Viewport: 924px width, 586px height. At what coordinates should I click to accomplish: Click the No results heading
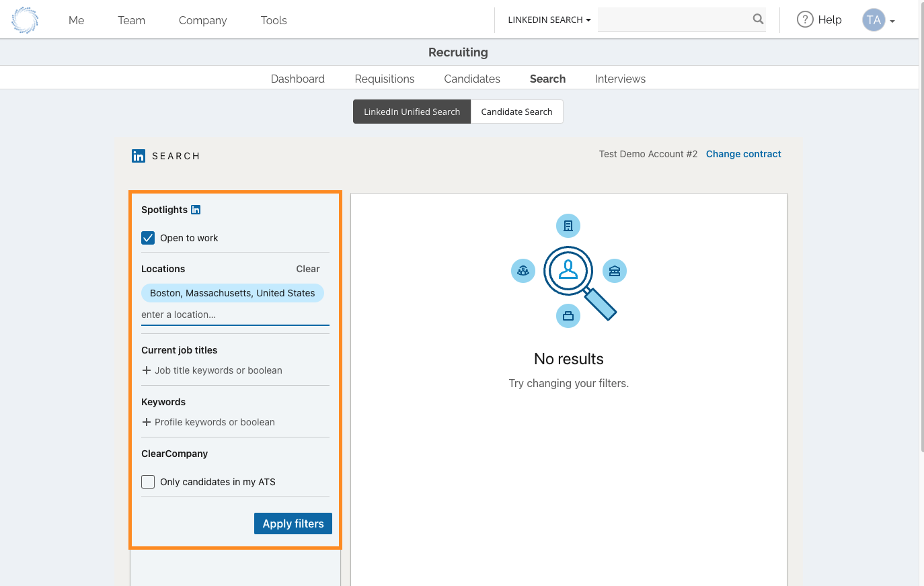click(569, 359)
